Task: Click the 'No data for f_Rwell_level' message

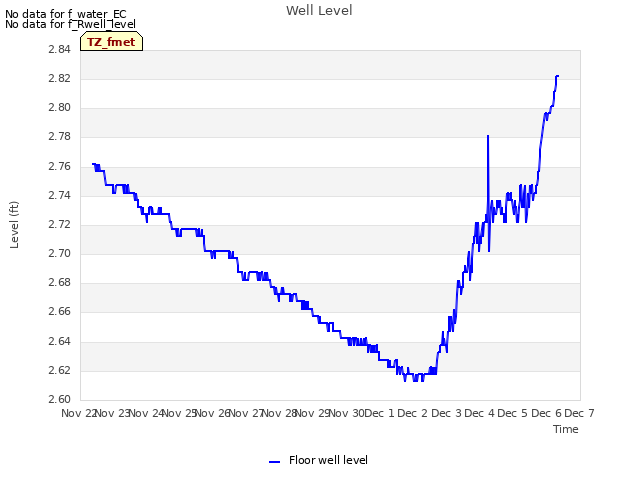Action: coord(70,24)
